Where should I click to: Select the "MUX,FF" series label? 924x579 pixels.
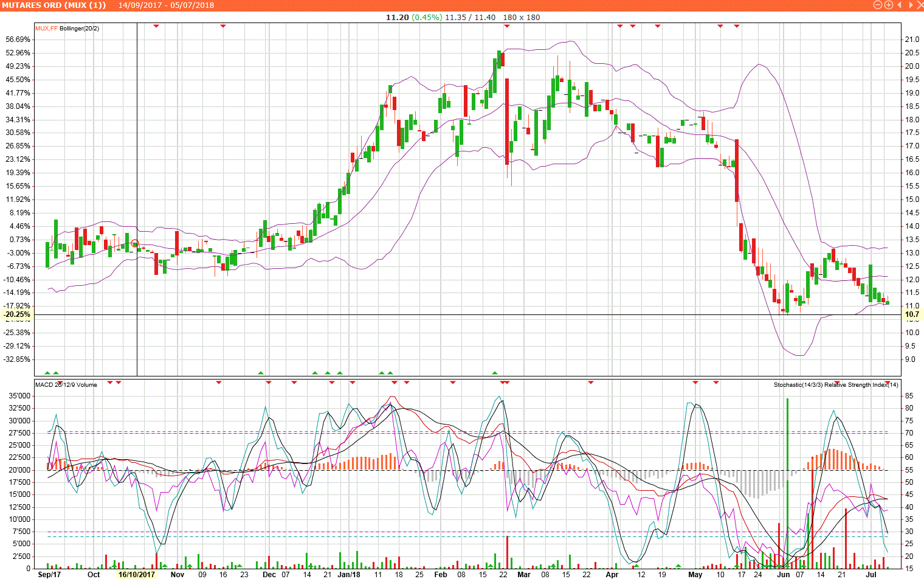pos(47,28)
